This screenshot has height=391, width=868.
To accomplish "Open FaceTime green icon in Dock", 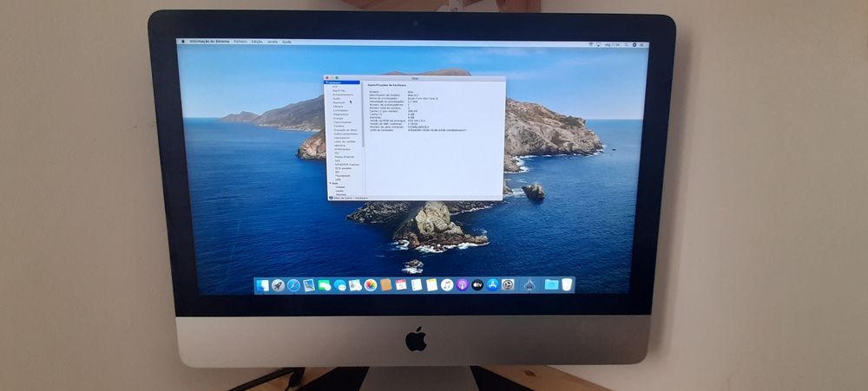I will (325, 285).
